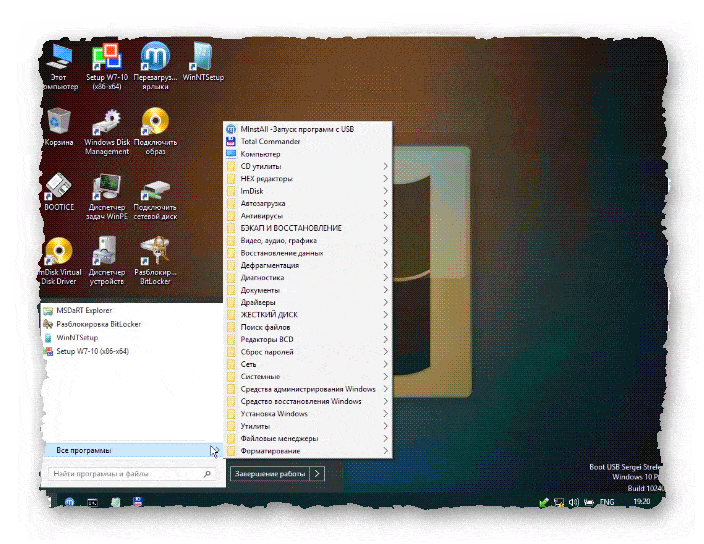Expand Средства администрирования Windows
The image size is (704, 544).
pos(308,389)
